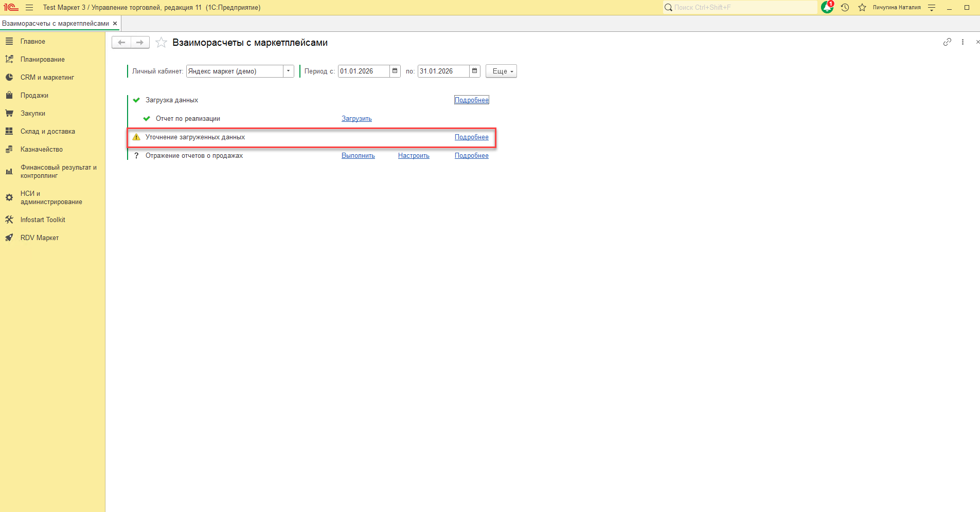This screenshot has height=512, width=980.
Task: Click the Настроить link
Action: 414,156
